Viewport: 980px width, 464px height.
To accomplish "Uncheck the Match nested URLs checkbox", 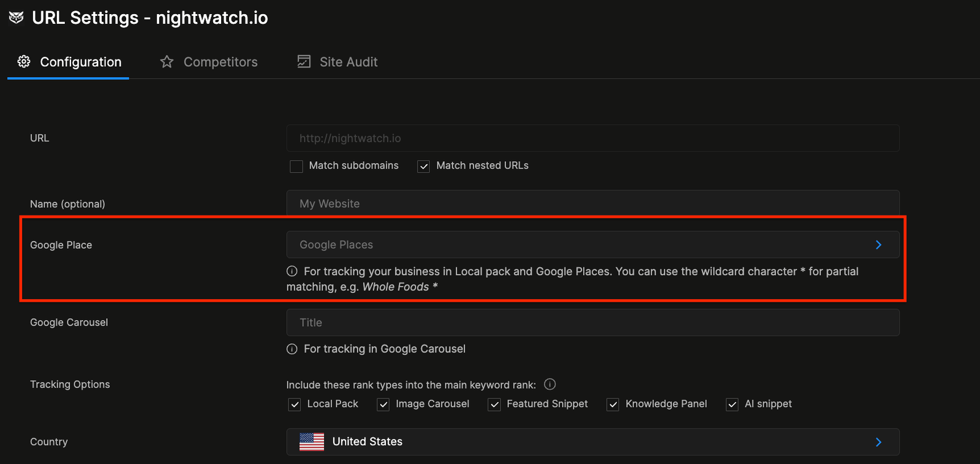I will pyautogui.click(x=423, y=166).
